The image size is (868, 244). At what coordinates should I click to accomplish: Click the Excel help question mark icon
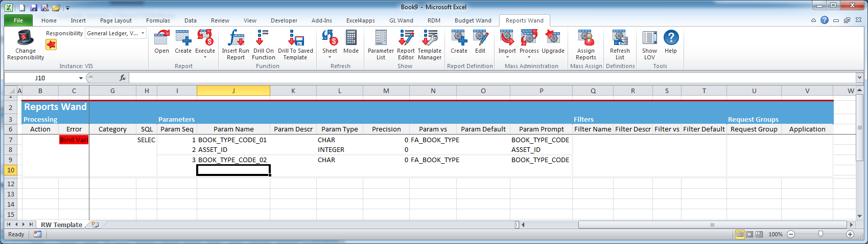(825, 20)
